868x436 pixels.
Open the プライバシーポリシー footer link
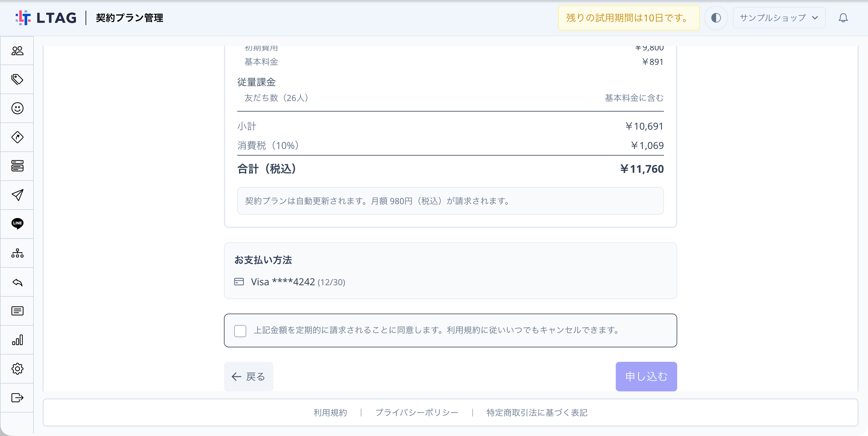[x=417, y=412]
